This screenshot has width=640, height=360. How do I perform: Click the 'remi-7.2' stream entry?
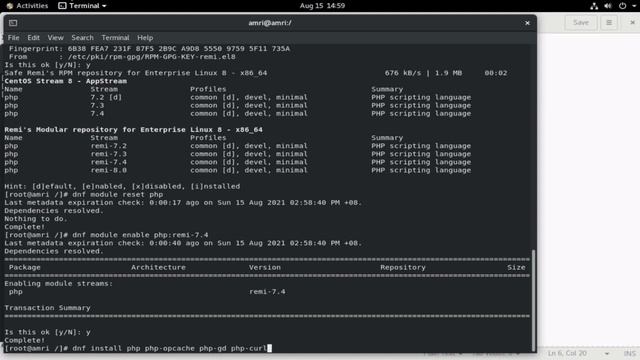[109, 146]
